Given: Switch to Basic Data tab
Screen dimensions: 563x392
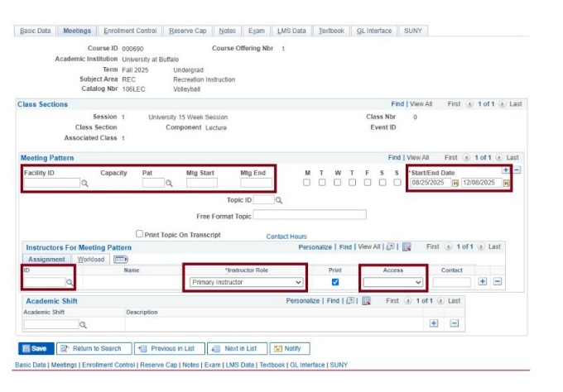Looking at the screenshot, I should click(35, 31).
